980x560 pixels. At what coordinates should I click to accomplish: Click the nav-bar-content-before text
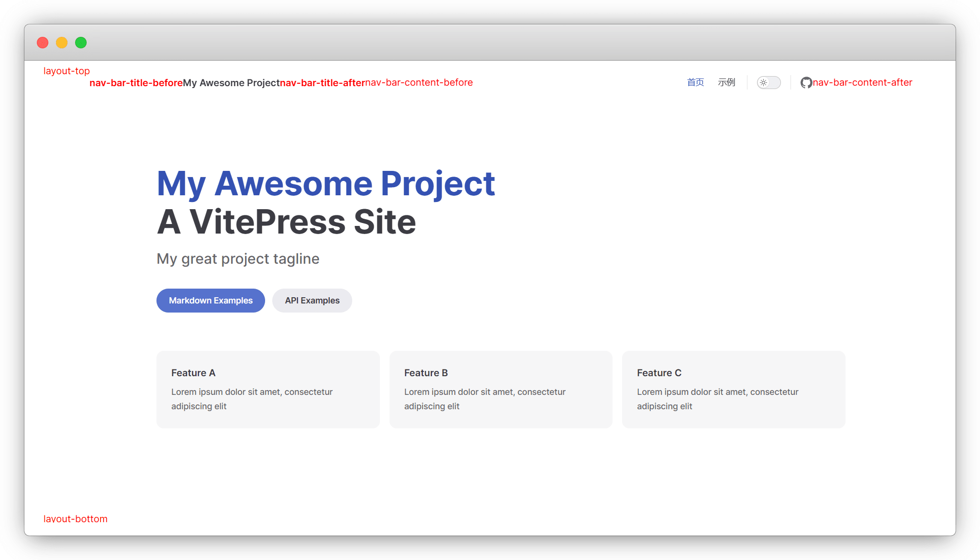coord(419,82)
